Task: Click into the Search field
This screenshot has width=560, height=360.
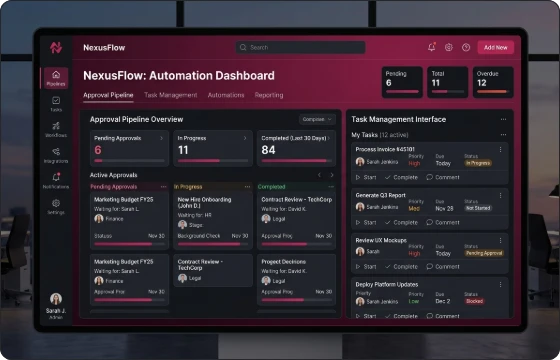Action: pos(300,47)
